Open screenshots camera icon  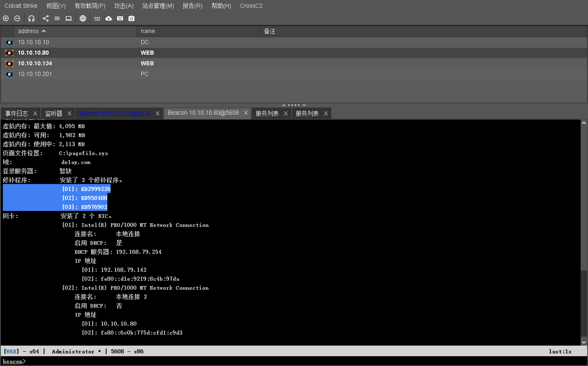pos(131,18)
